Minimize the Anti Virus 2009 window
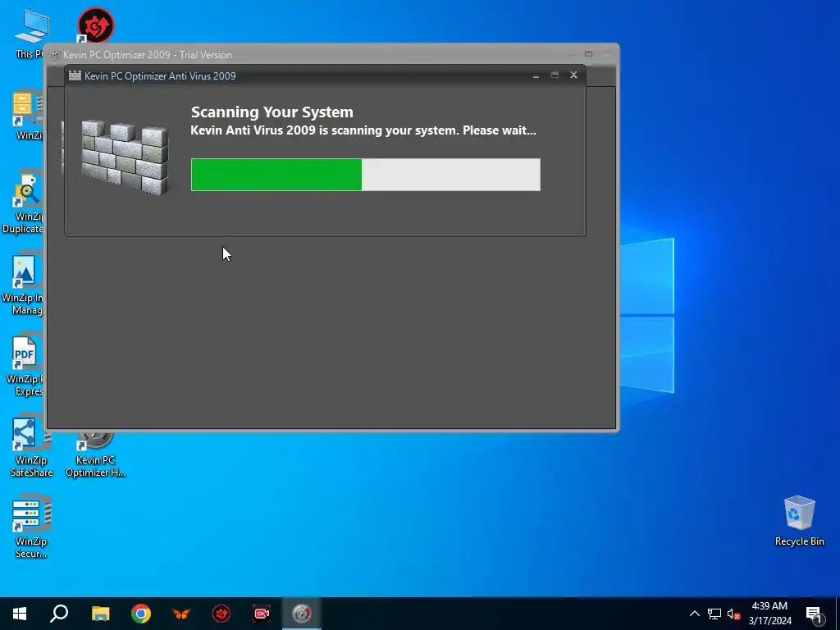Image resolution: width=840 pixels, height=630 pixels. pos(536,75)
